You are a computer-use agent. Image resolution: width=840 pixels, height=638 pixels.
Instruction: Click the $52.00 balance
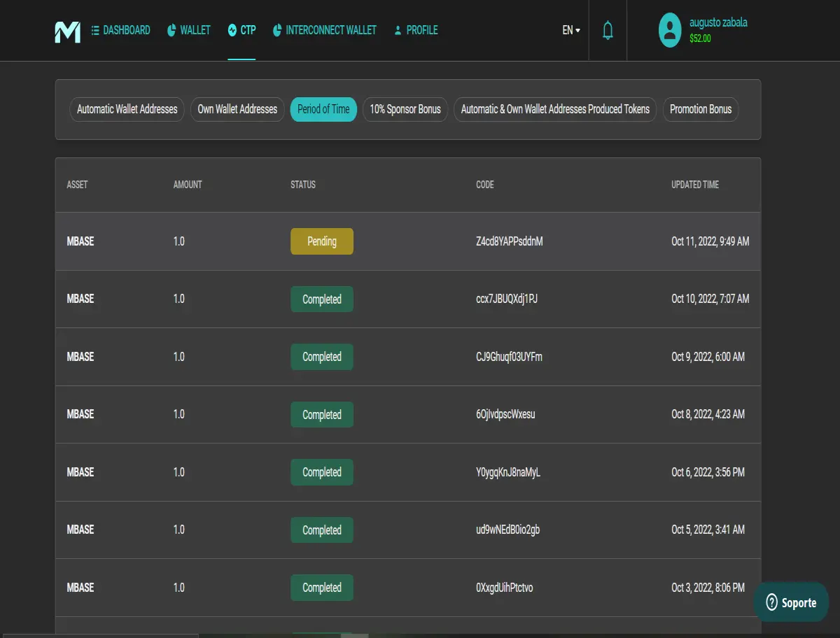700,38
